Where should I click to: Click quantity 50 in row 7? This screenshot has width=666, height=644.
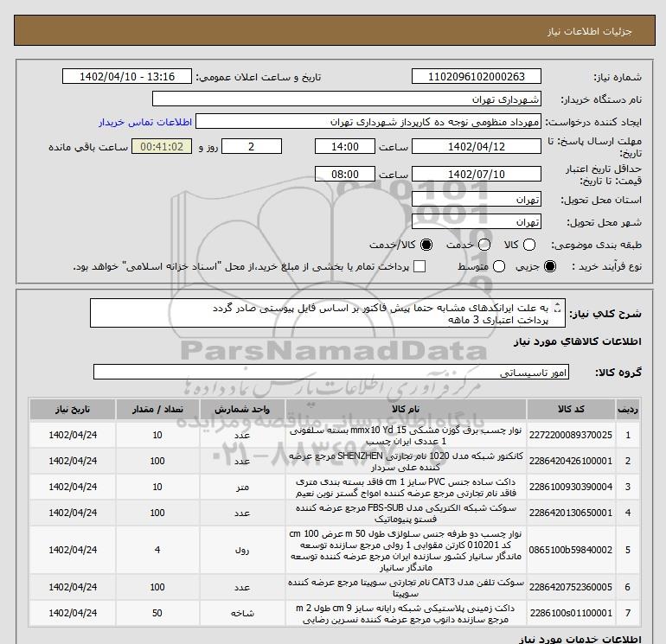(157, 614)
